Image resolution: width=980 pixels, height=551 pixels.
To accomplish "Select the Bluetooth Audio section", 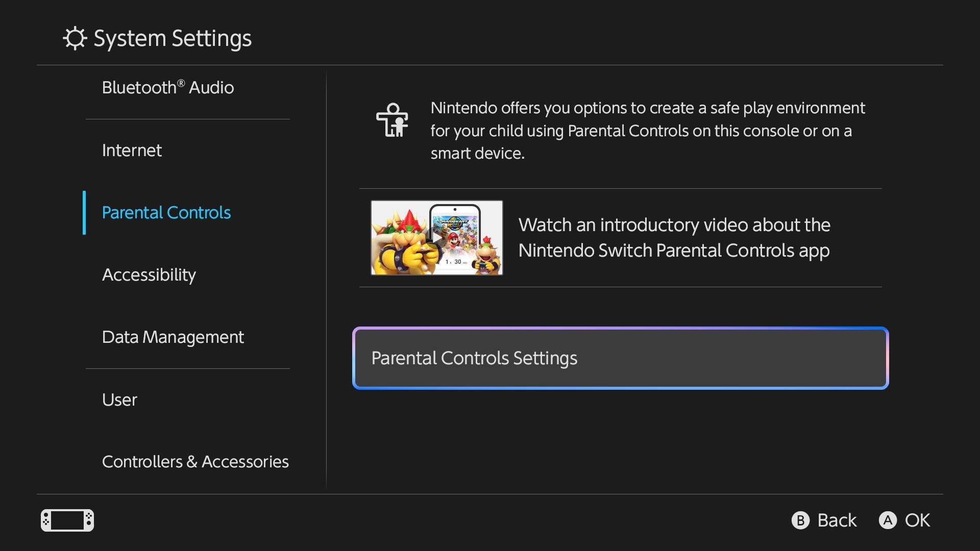I will (x=167, y=87).
